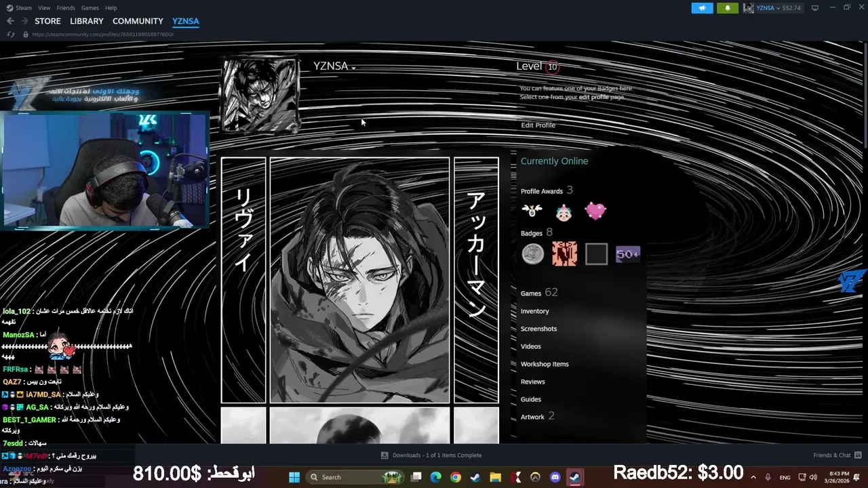
Task: Open the Guides link
Action: 531,399
